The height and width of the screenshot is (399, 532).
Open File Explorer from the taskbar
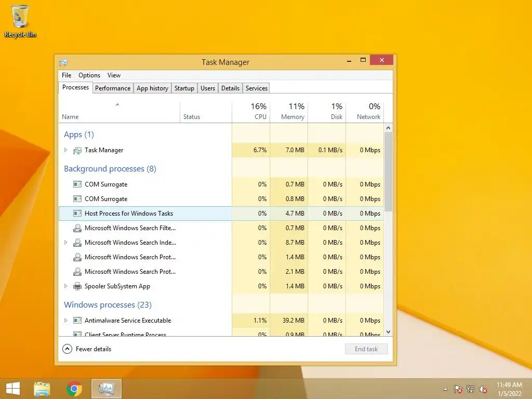[x=42, y=389]
